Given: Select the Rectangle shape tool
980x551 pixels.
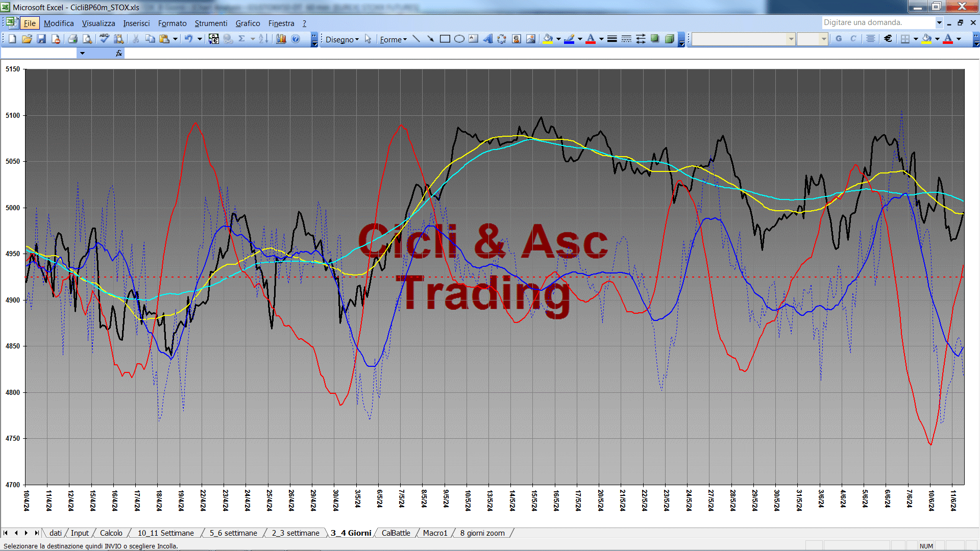Looking at the screenshot, I should click(x=445, y=39).
